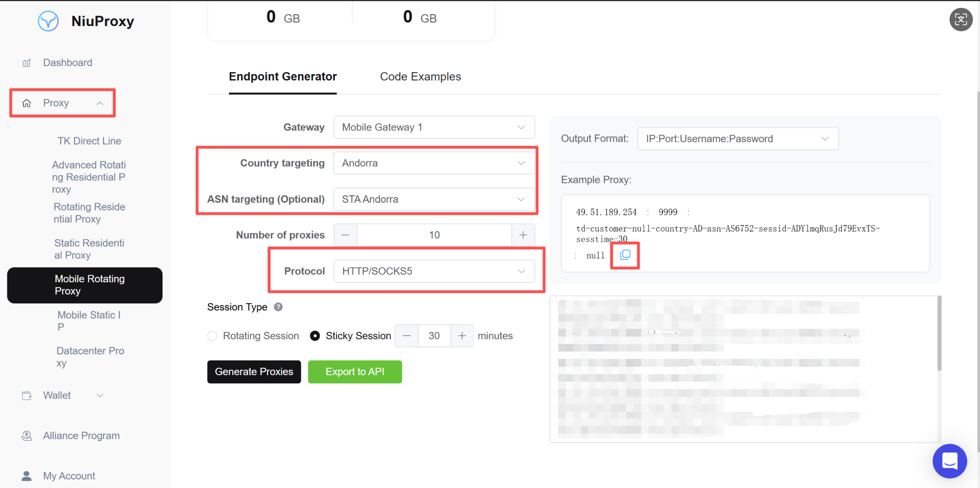This screenshot has width=980, height=488.
Task: Increase the number of proxies
Action: [x=523, y=235]
